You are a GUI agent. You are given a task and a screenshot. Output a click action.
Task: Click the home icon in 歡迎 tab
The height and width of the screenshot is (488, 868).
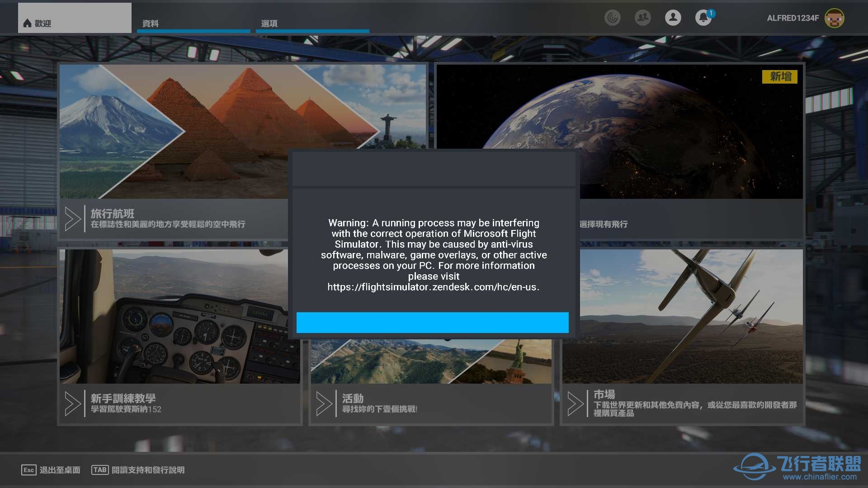(27, 23)
